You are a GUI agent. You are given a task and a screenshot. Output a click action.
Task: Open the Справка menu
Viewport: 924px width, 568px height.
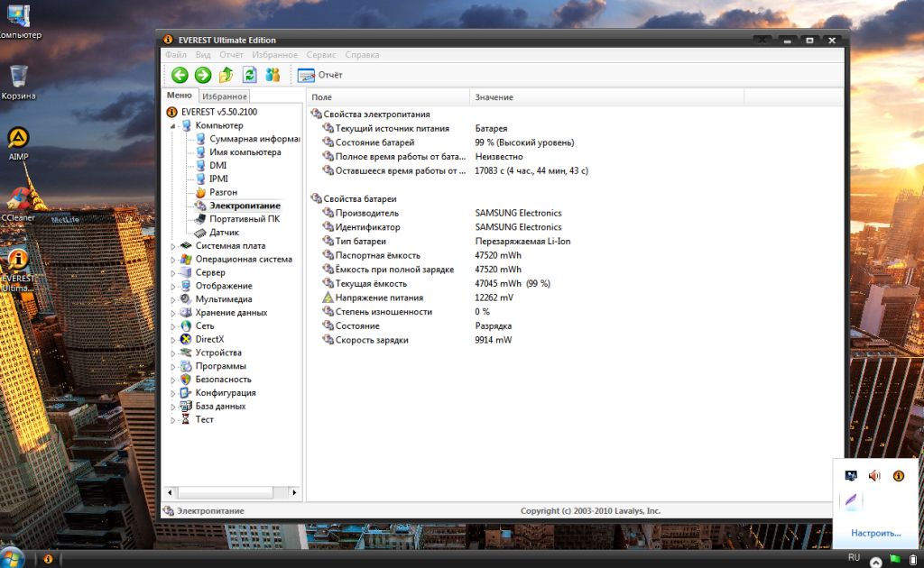coord(362,55)
